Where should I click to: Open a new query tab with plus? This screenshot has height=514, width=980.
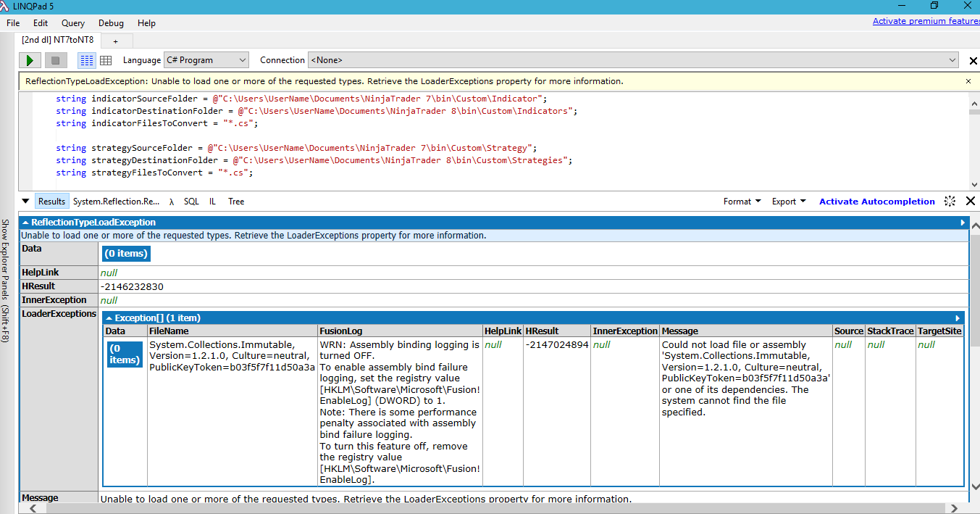115,41
